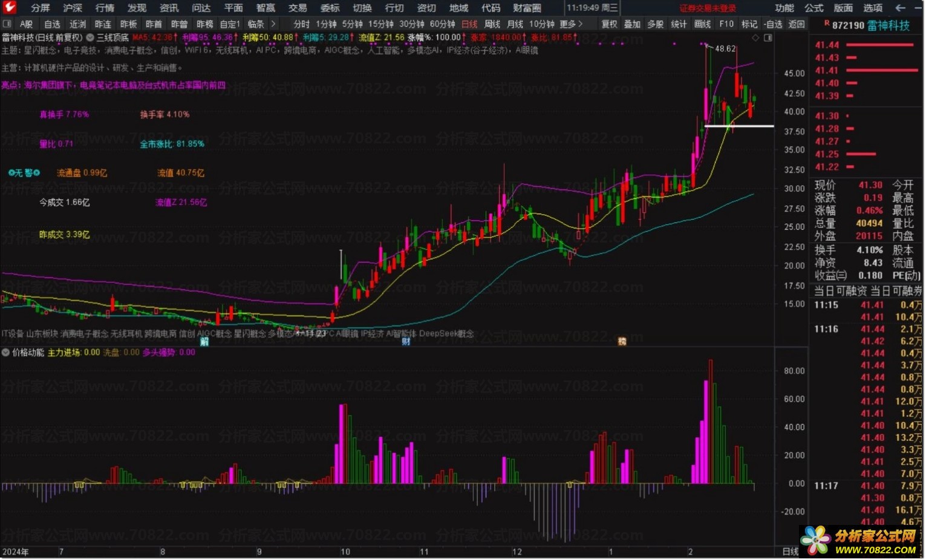Expand more stock list tabs chevron after 临条
This screenshot has width=926, height=560.
point(273,24)
